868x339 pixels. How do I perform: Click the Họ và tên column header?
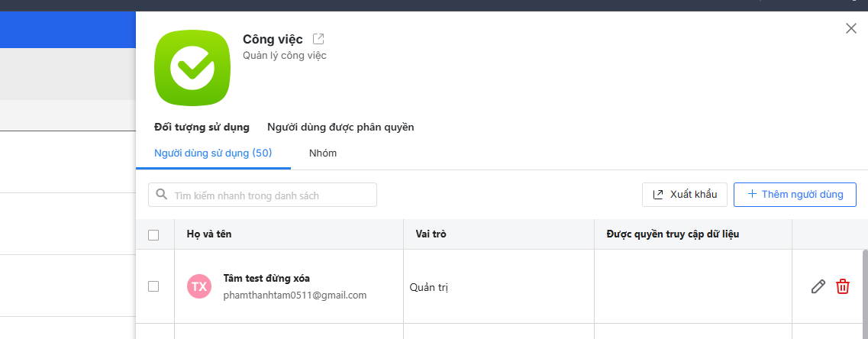209,234
